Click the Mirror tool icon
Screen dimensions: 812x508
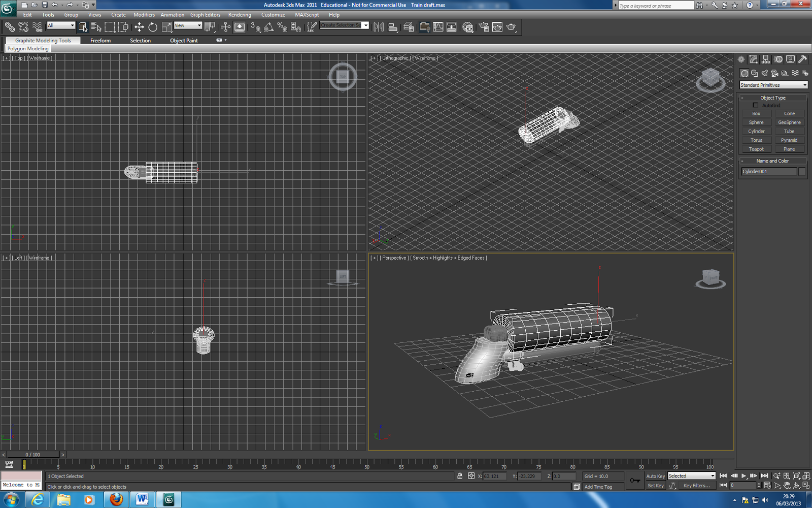(x=379, y=27)
